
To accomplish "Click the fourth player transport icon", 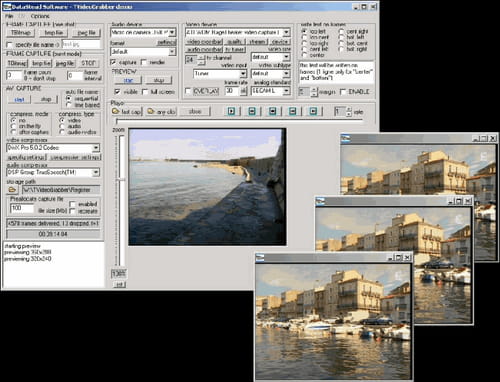I will (293, 111).
